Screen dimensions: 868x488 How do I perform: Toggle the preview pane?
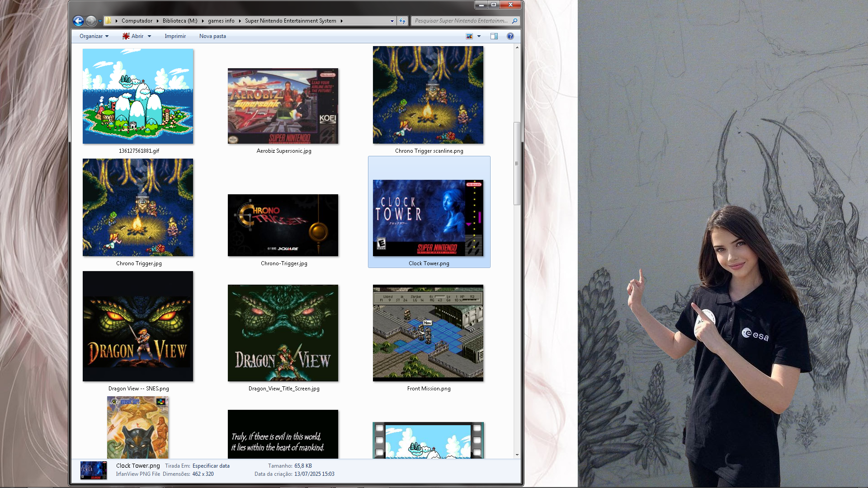494,36
